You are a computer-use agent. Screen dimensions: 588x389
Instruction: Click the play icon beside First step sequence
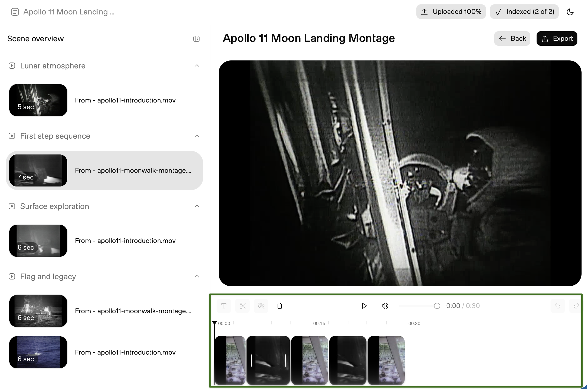(12, 136)
